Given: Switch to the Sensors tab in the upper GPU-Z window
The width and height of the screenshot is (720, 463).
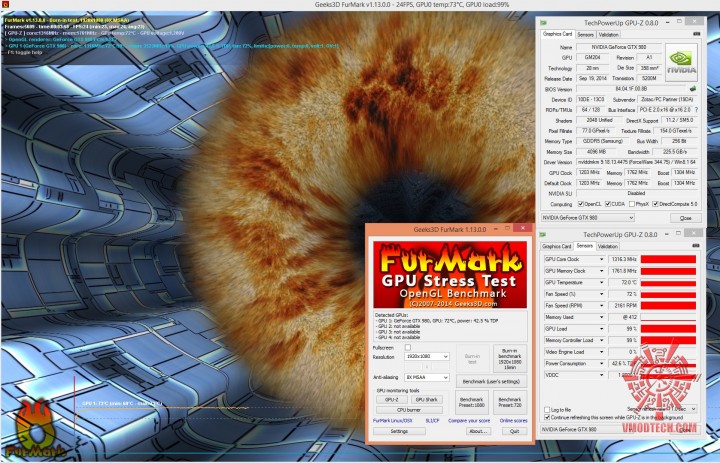Looking at the screenshot, I should click(585, 34).
